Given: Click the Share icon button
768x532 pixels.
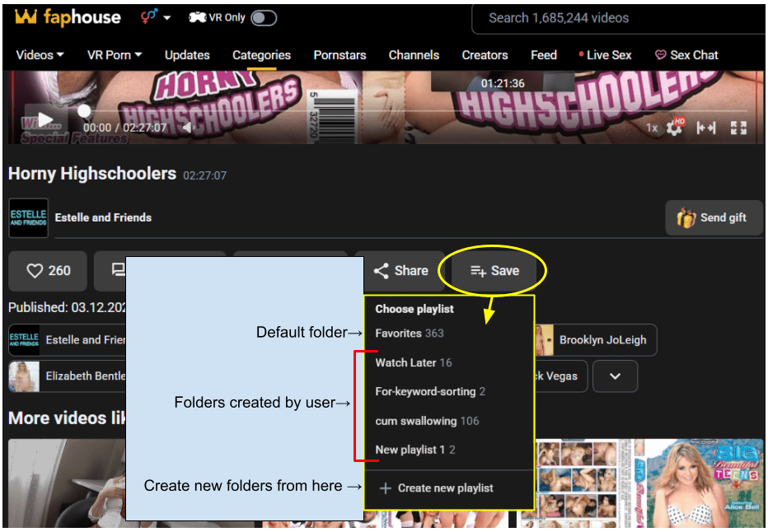Looking at the screenshot, I should tap(400, 271).
